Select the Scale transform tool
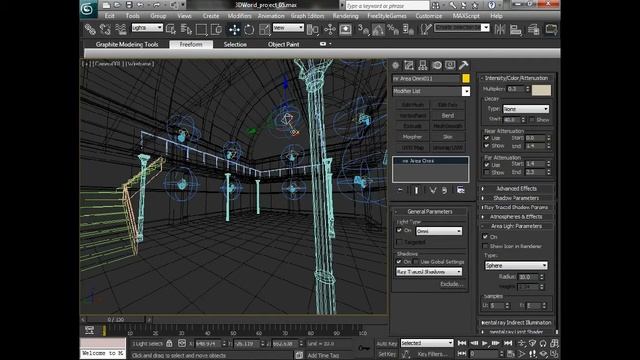 click(x=264, y=29)
